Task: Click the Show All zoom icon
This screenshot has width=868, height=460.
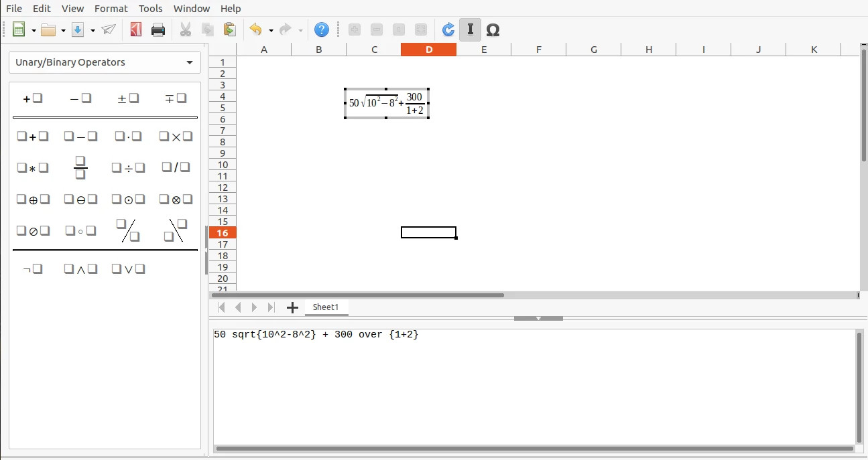Action: click(421, 29)
